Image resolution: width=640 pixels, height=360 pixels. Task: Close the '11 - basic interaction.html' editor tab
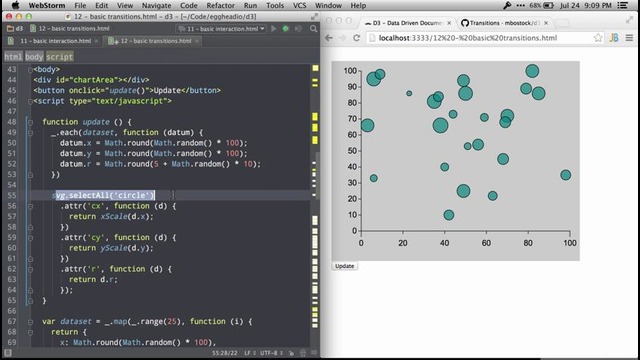pos(96,41)
